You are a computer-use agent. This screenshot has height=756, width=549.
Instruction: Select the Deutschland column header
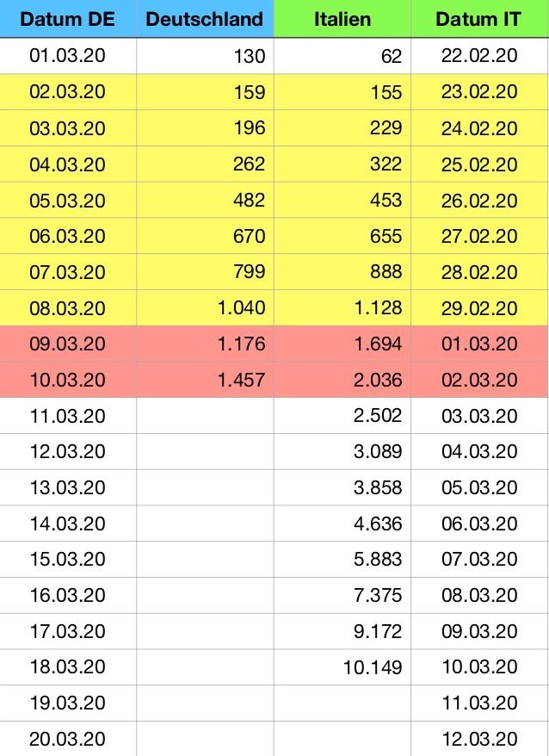tap(205, 19)
